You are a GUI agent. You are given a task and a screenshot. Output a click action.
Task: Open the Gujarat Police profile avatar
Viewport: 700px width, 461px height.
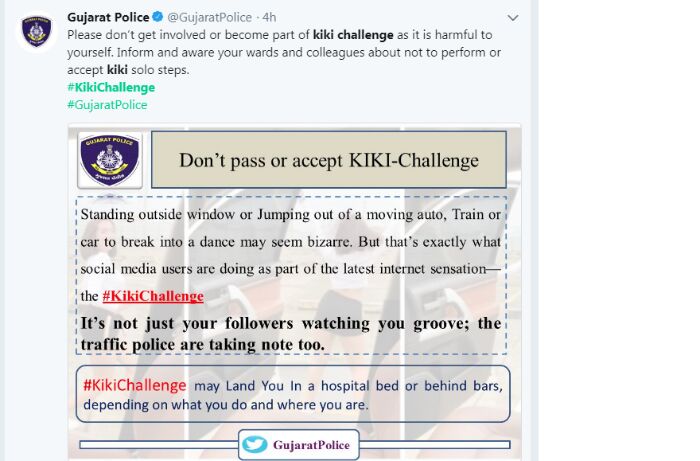point(37,31)
